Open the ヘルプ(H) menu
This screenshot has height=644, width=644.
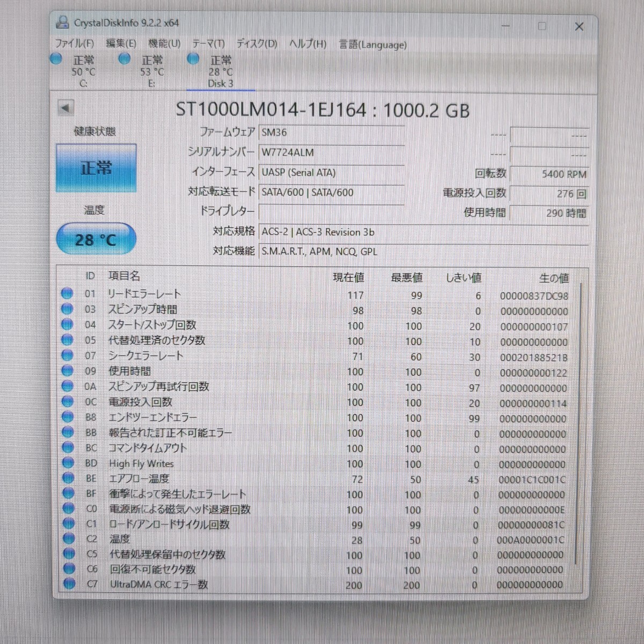pyautogui.click(x=308, y=44)
